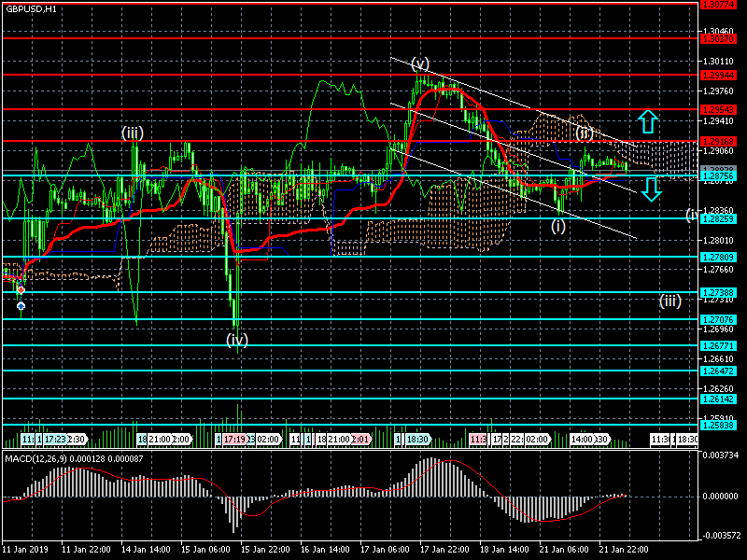Screen dimensions: 747x560
Task: Click the 1.29944 red price level tag
Action: [x=722, y=74]
